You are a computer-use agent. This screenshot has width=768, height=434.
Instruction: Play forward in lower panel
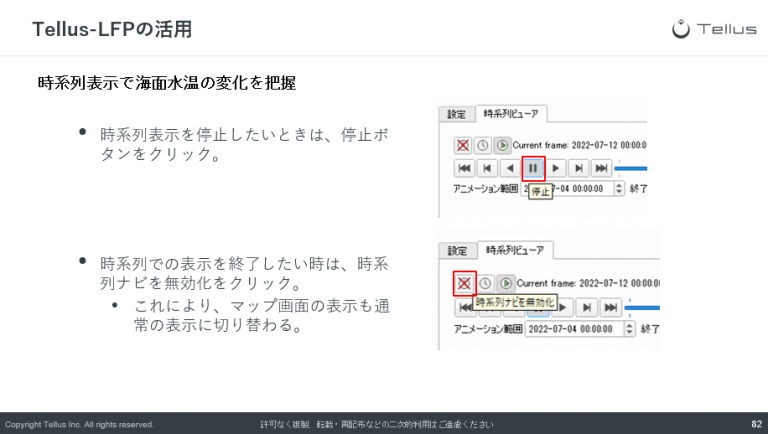[x=564, y=308]
